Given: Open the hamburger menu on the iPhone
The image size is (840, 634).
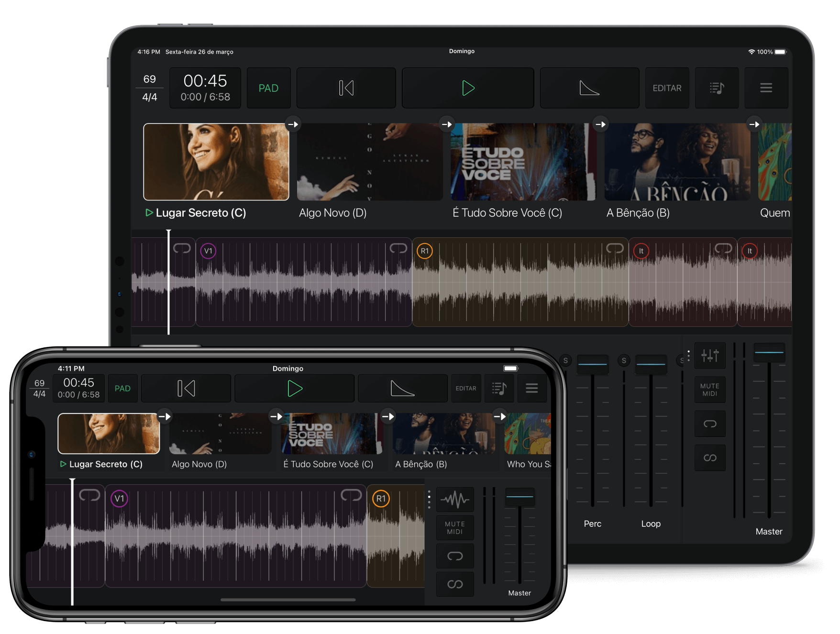Looking at the screenshot, I should tap(531, 389).
